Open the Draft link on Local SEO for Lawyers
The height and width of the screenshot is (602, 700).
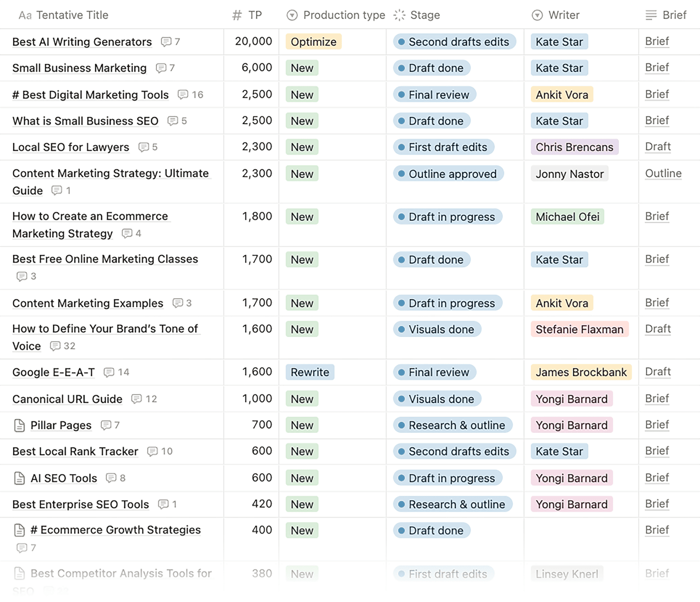[658, 147]
